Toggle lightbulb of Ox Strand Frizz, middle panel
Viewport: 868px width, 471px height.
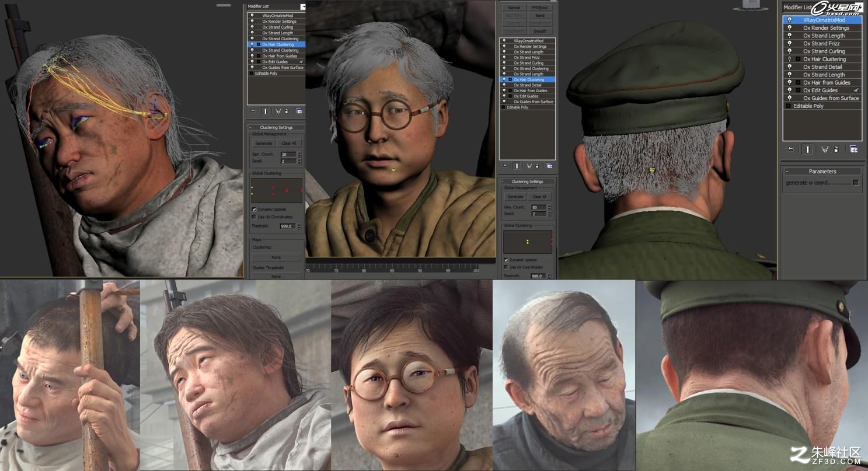(x=504, y=57)
